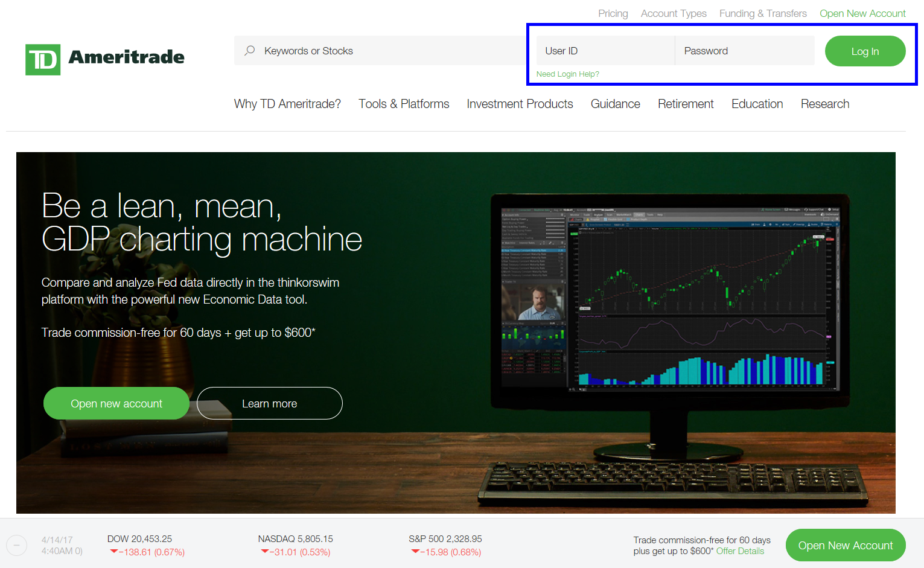Open the Research section
Screen dimensions: 924x568
(825, 104)
